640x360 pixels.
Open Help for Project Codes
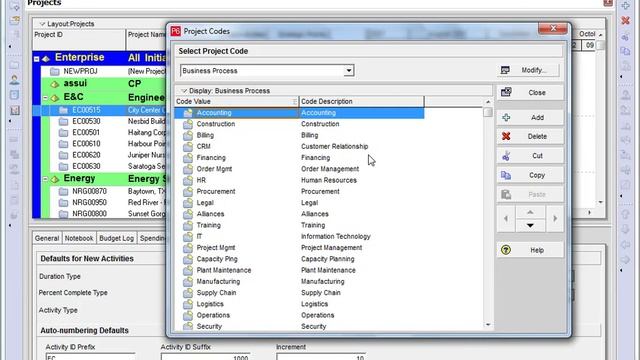click(530, 250)
